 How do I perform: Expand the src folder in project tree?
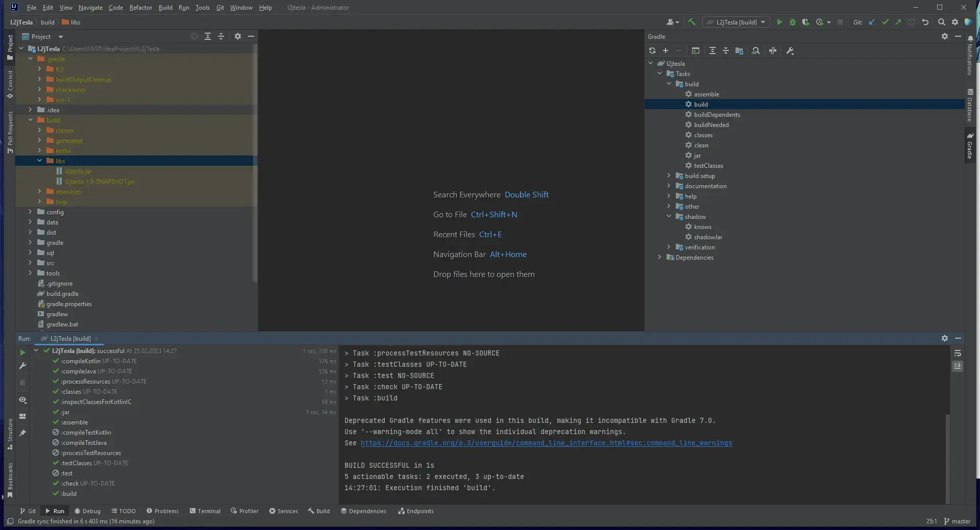pyautogui.click(x=31, y=263)
